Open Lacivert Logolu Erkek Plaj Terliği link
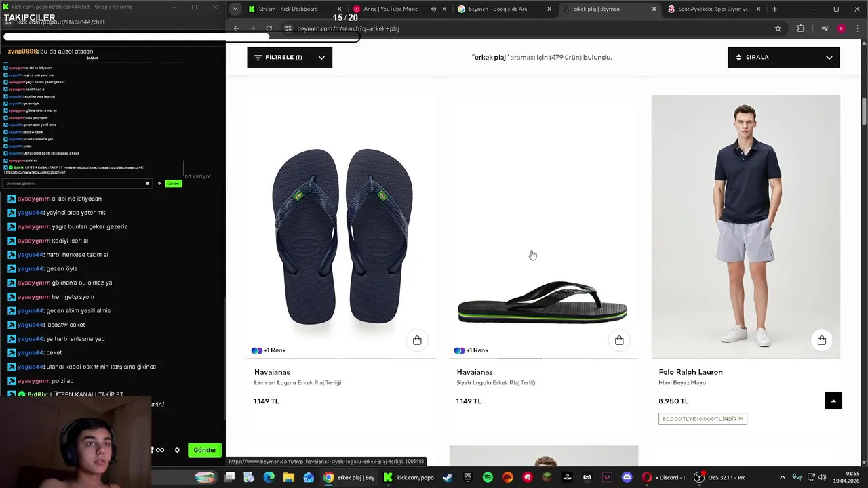The width and height of the screenshot is (868, 488). pos(298,383)
